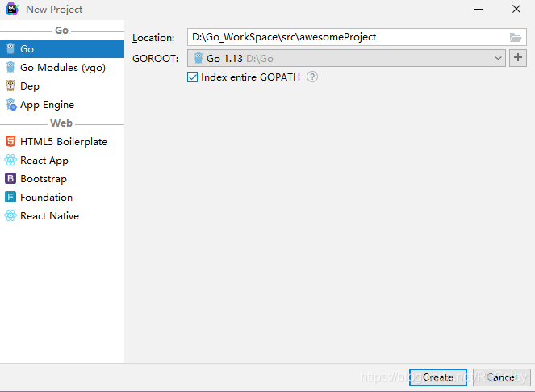Click the App Engine icon
Viewport: 535px width, 392px height.
(11, 104)
